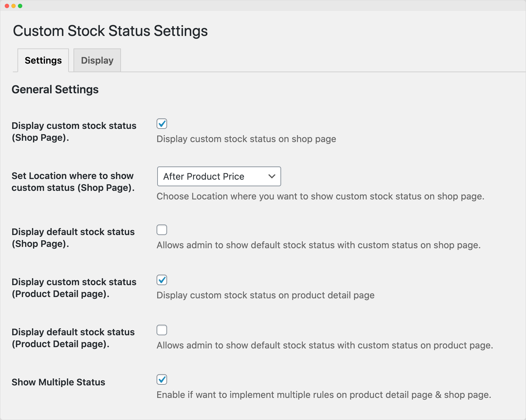Click the Allows admin shop page description
Image resolution: width=526 pixels, height=420 pixels.
click(x=318, y=245)
